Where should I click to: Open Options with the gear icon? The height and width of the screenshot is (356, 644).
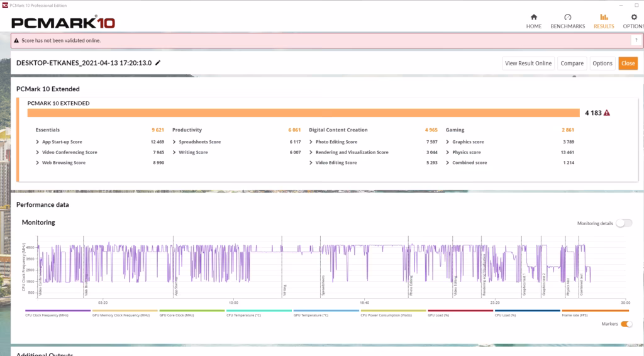tap(634, 17)
